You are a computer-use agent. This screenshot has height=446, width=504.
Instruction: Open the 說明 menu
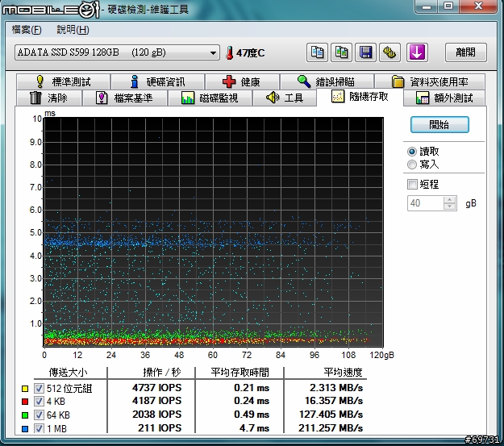[x=73, y=30]
